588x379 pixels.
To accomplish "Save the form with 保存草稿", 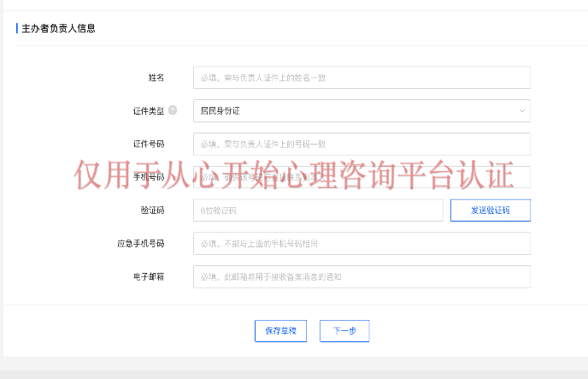I will (x=280, y=330).
